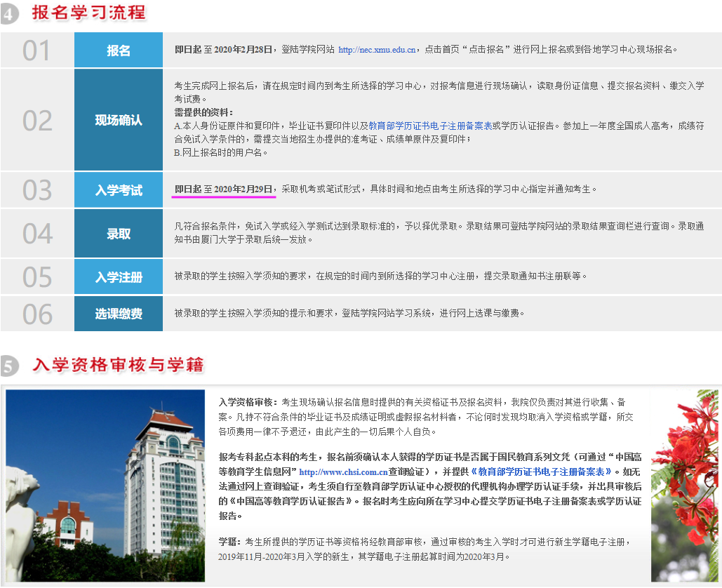Click the 录取 step label
The height and width of the screenshot is (588, 722).
pos(119,234)
